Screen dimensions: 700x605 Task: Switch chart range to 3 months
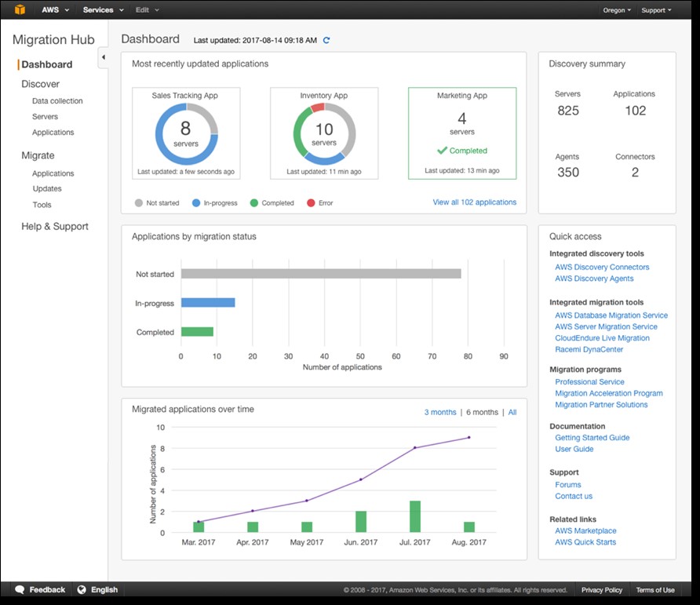pos(440,412)
